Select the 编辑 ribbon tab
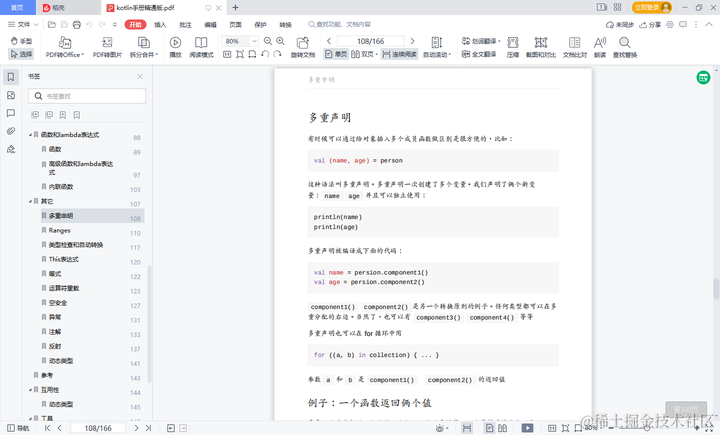The height and width of the screenshot is (435, 720). tap(210, 24)
